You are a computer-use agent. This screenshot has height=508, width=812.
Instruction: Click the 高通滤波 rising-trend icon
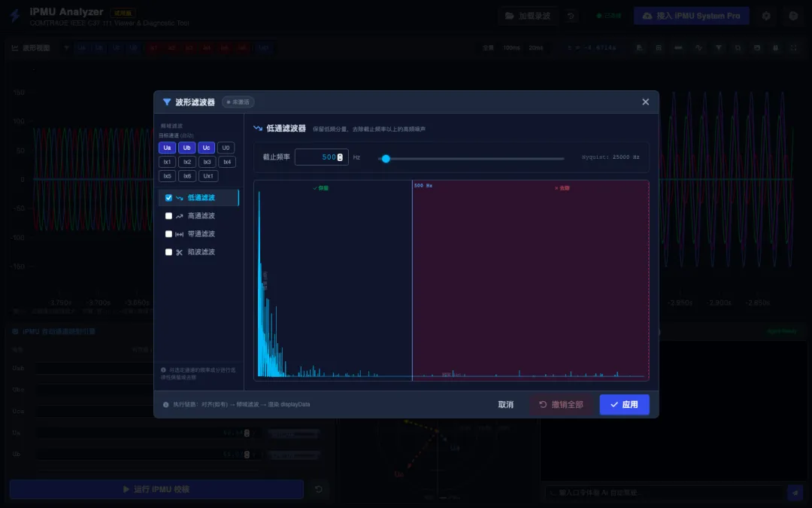[x=179, y=216]
